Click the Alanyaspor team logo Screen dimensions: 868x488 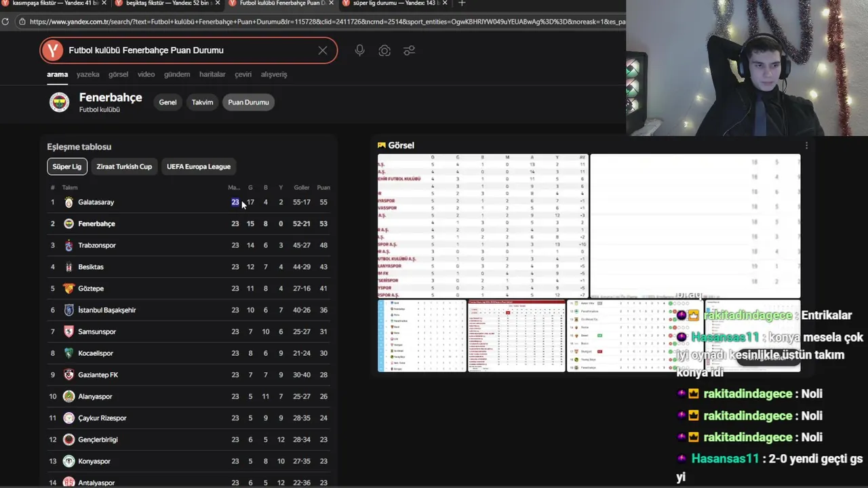pos(68,396)
